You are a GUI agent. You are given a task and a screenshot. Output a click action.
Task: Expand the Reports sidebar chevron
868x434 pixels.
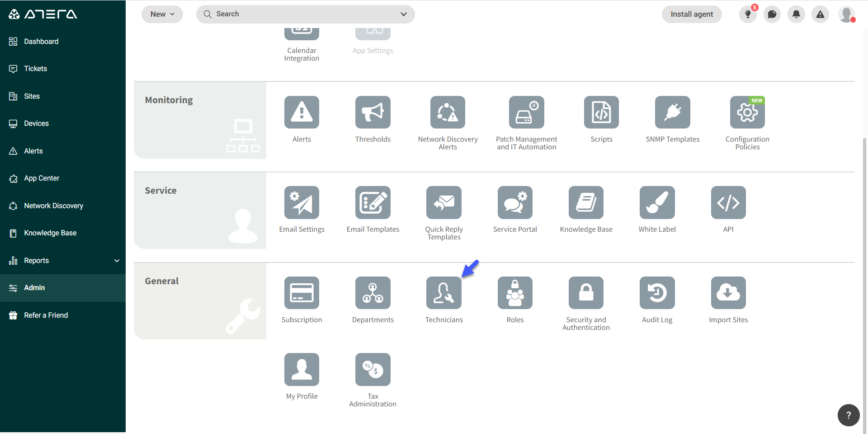click(x=117, y=261)
